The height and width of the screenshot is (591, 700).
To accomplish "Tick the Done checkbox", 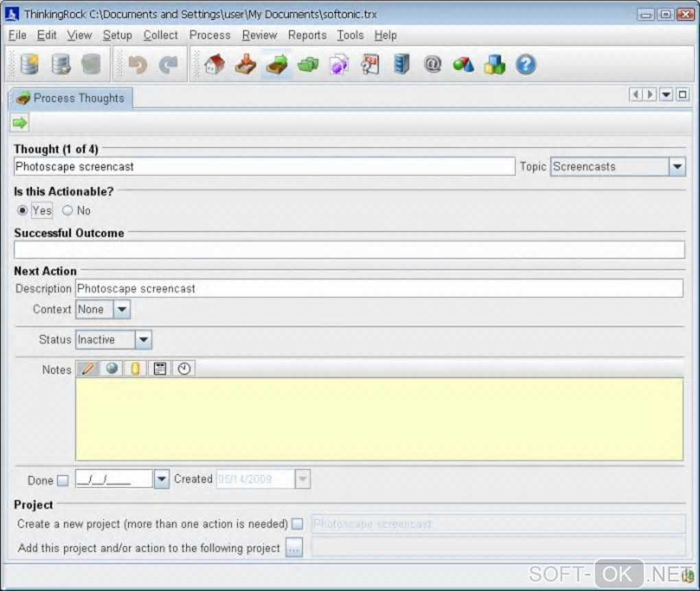I will (x=63, y=480).
